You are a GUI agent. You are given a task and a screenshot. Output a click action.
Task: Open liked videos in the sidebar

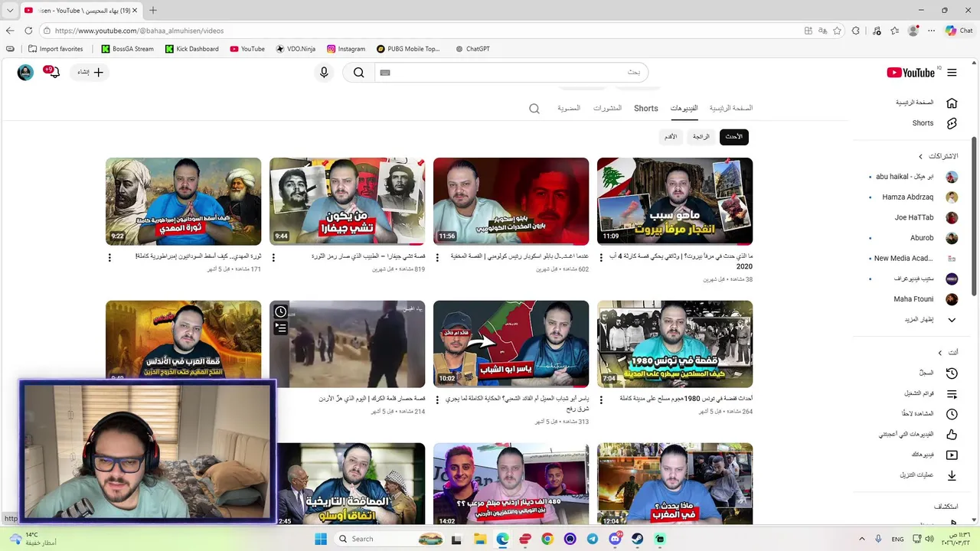(952, 435)
